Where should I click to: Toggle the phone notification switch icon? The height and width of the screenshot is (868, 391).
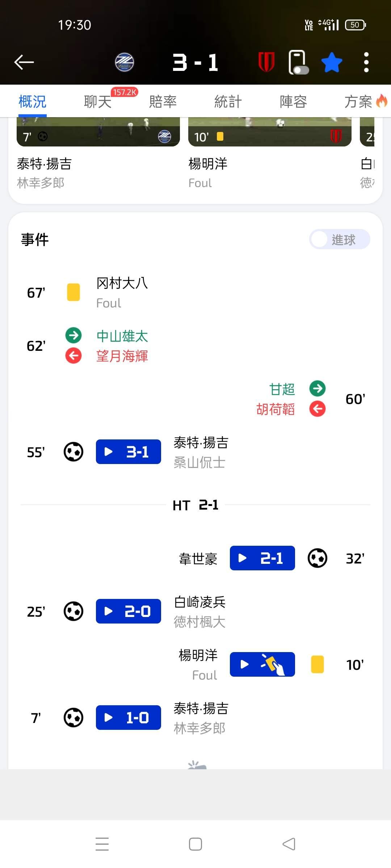tap(298, 63)
